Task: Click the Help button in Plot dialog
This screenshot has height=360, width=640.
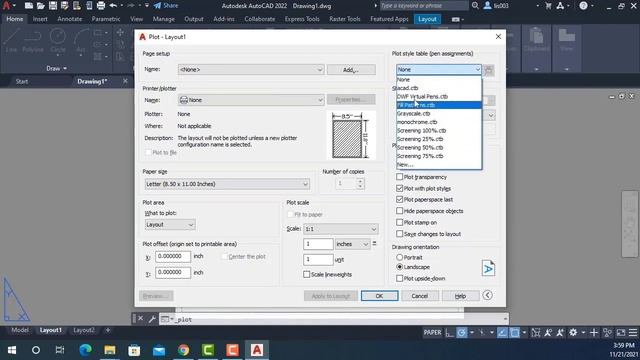Action: [460, 296]
